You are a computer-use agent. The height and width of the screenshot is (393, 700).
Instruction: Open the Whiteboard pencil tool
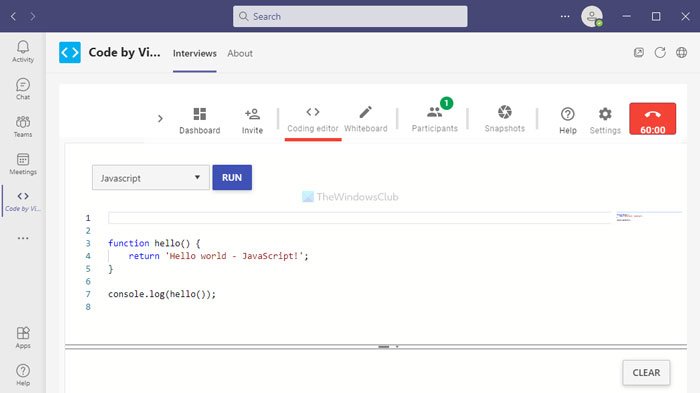(x=366, y=120)
